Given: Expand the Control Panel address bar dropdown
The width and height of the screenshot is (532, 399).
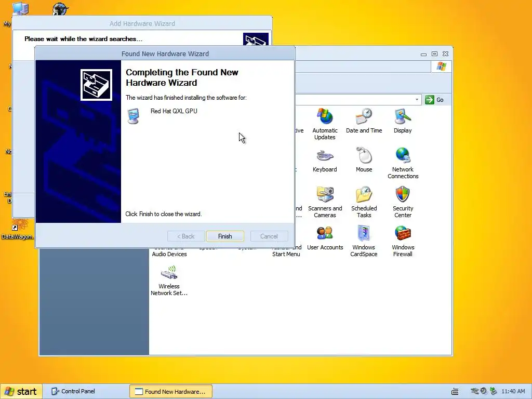Looking at the screenshot, I should click(417, 100).
